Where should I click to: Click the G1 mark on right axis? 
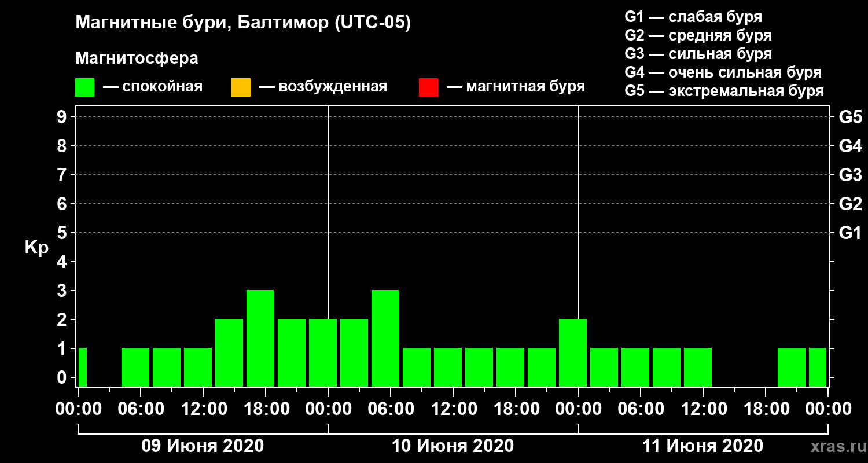pyautogui.click(x=850, y=233)
